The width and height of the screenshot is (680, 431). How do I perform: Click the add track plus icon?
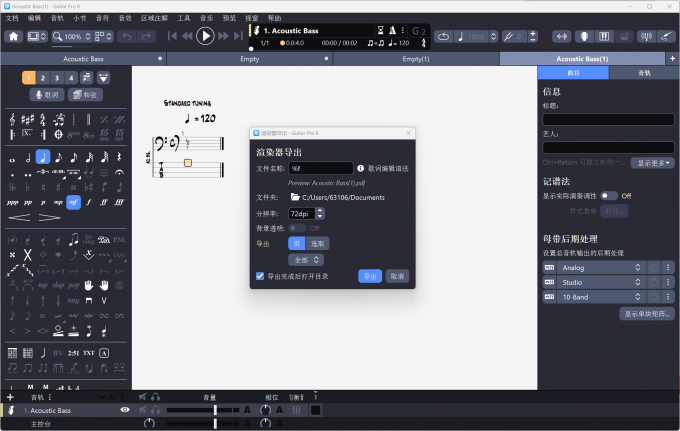pos(11,397)
